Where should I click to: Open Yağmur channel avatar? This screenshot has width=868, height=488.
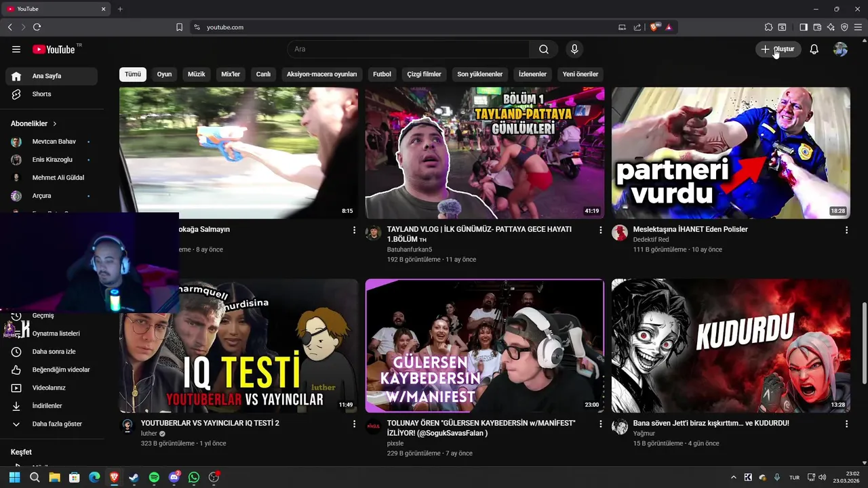pyautogui.click(x=620, y=426)
